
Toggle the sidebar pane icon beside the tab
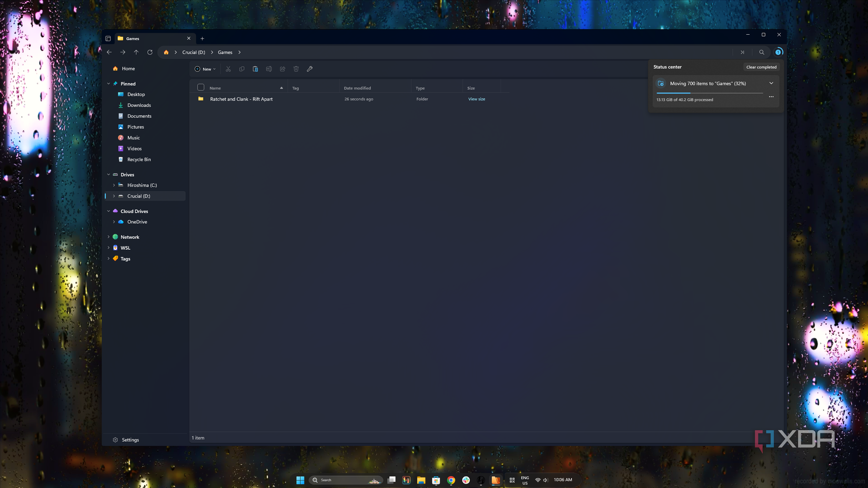point(108,38)
